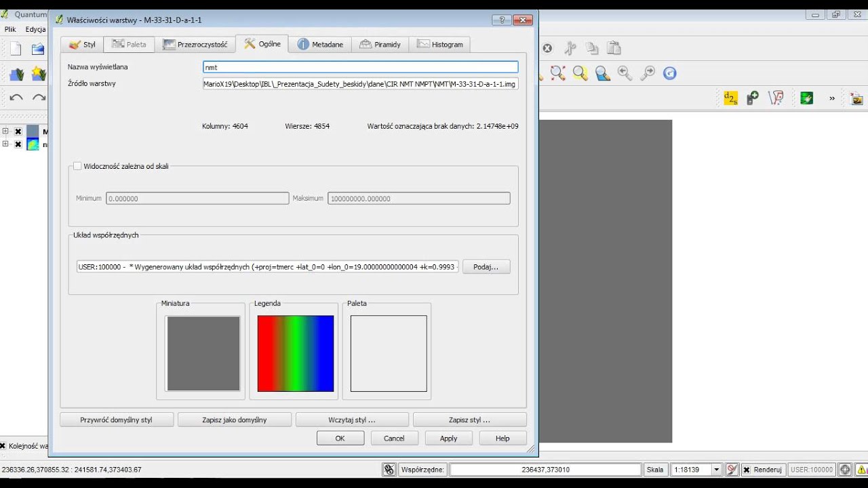Open the Histogram tab
868x488 pixels.
[439, 44]
